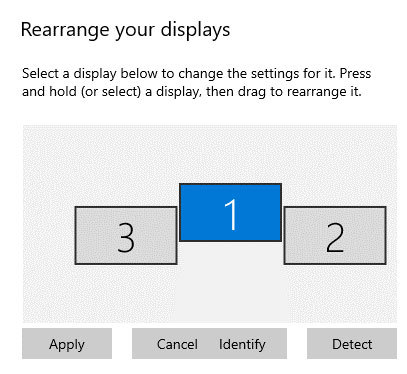Click the empty light area below display 1
The image size is (407, 374).
pos(232,282)
